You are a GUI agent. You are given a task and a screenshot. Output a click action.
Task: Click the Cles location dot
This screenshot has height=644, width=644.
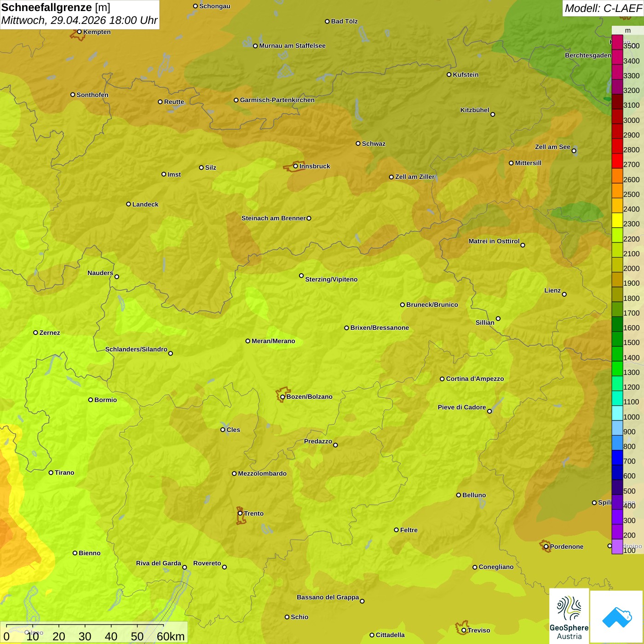[x=223, y=430]
